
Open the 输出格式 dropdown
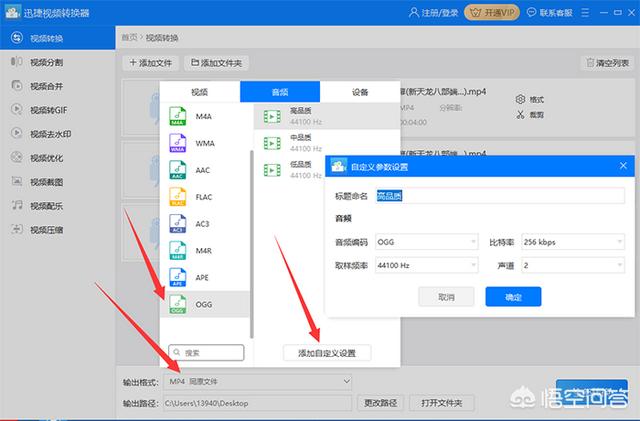tap(258, 381)
